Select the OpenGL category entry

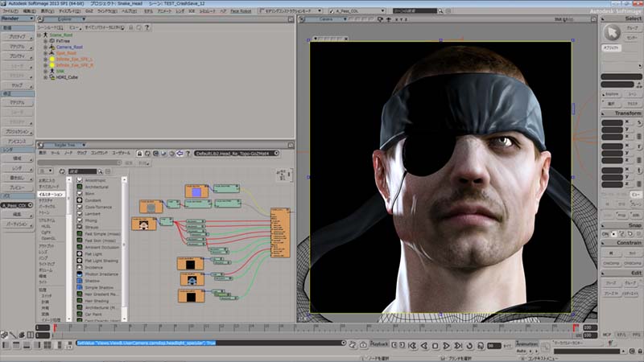(48, 238)
